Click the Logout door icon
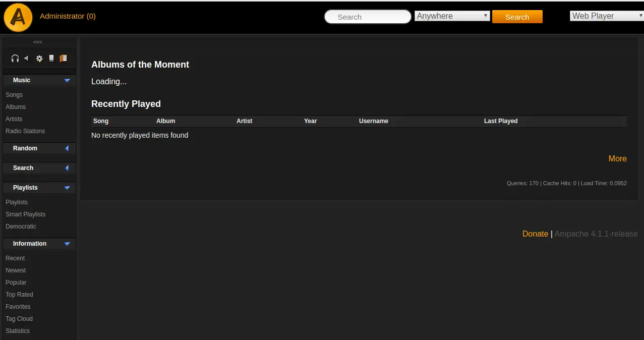Image resolution: width=644 pixels, height=340 pixels. tap(63, 59)
